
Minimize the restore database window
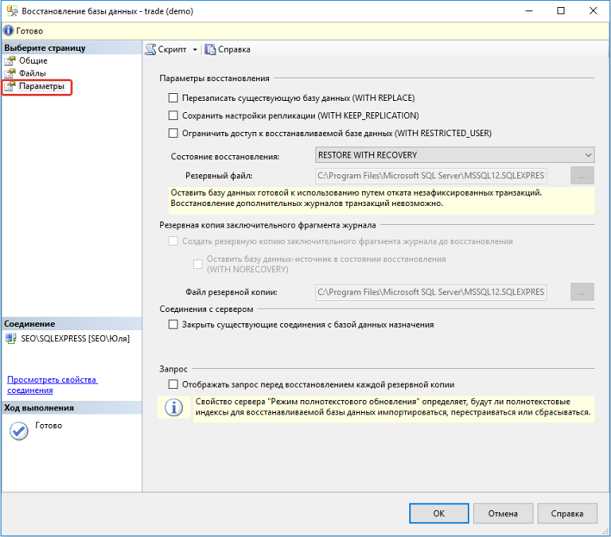(529, 11)
